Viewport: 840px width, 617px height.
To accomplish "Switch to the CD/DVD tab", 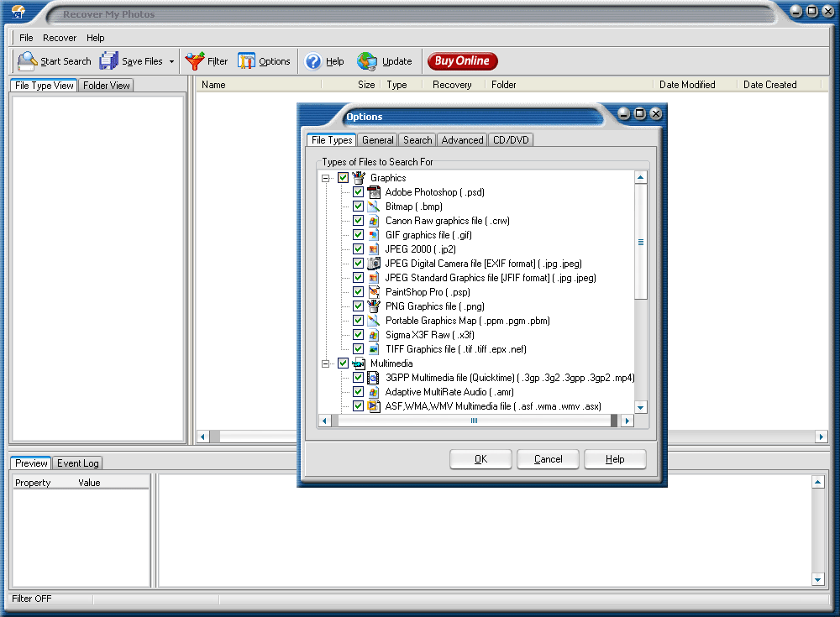I will 511,140.
